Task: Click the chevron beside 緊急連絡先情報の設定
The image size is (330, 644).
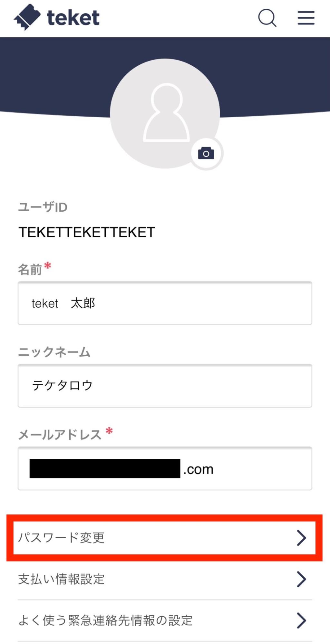Action: [301, 620]
